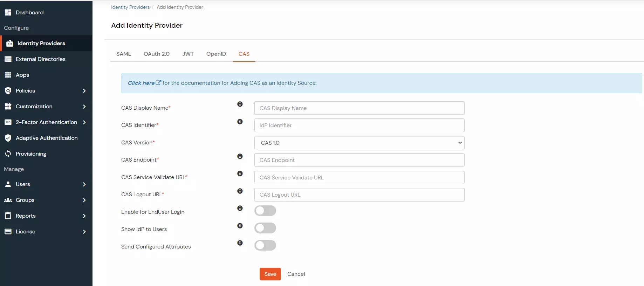Toggle Show IdP to Users switch
The image size is (644, 286).
click(x=265, y=228)
